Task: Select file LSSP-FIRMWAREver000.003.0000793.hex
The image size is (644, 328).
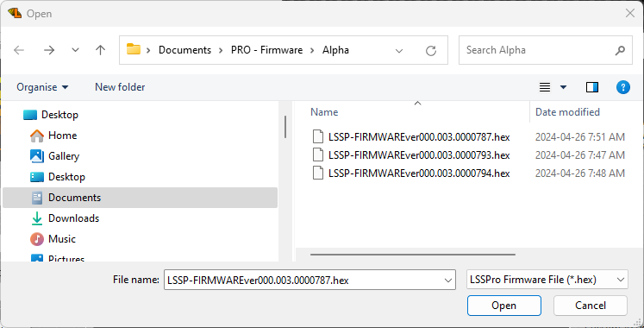Action: (x=419, y=155)
